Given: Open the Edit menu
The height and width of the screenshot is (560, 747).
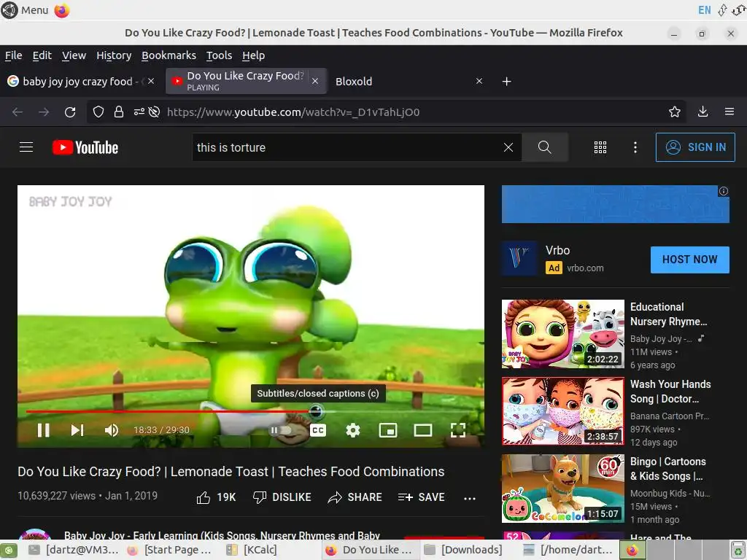Looking at the screenshot, I should tap(42, 55).
